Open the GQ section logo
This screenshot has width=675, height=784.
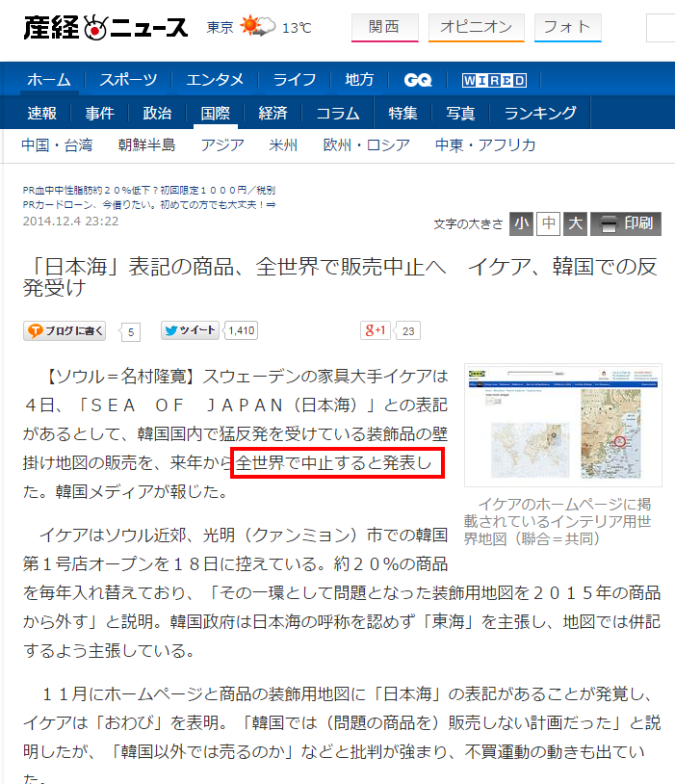(x=418, y=80)
